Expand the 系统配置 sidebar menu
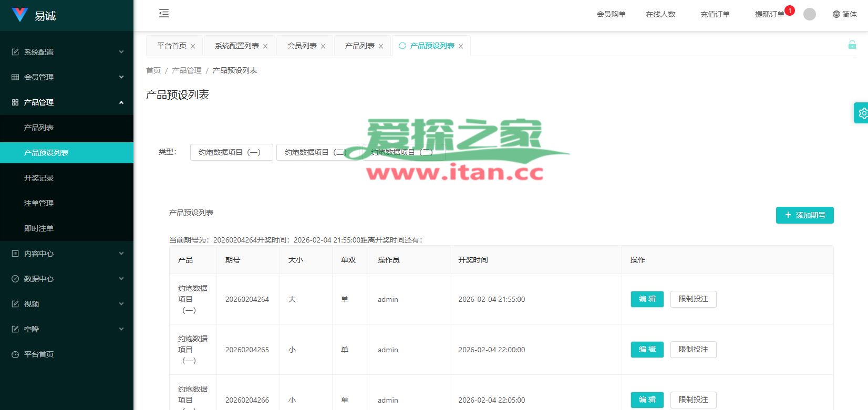The height and width of the screenshot is (410, 868). coord(67,52)
